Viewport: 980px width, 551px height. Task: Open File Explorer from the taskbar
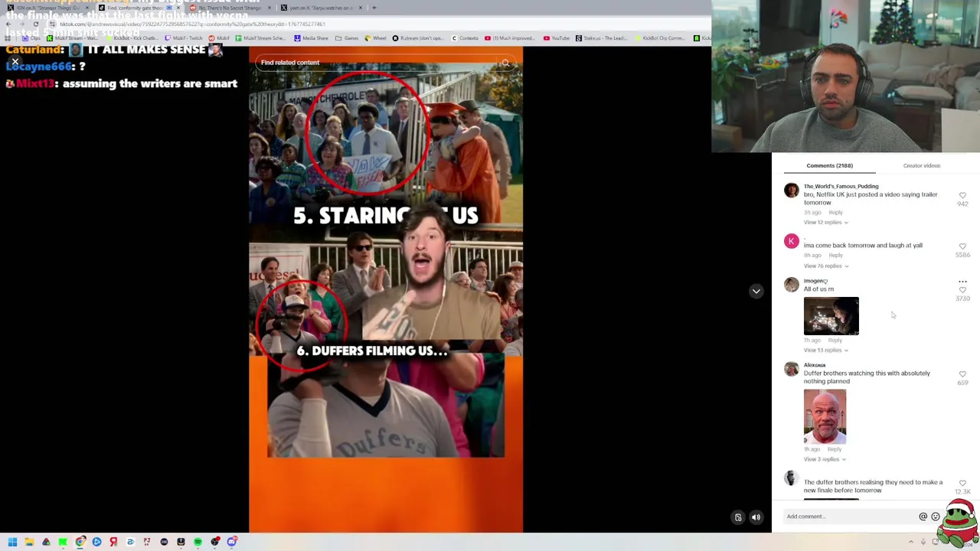[x=29, y=542]
